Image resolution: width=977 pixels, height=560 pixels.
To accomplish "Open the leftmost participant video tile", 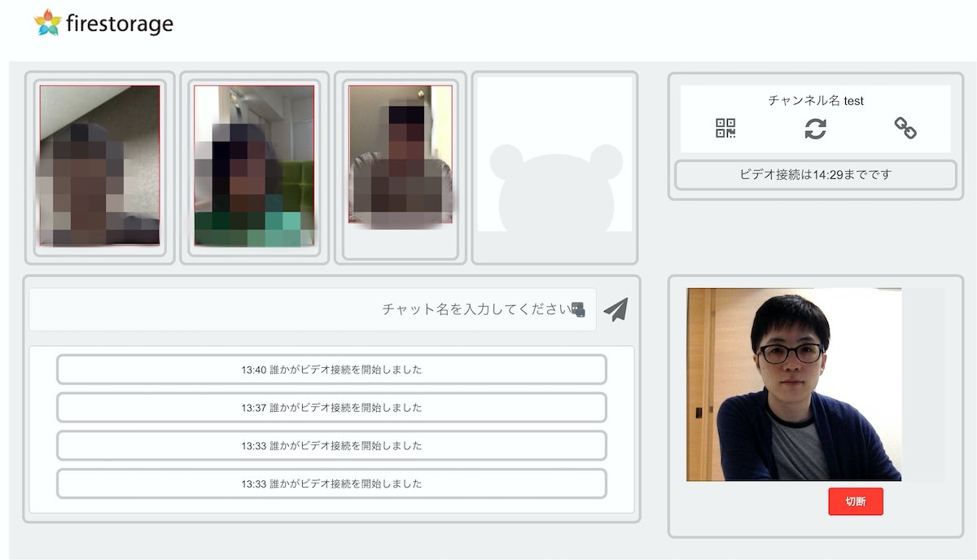I will click(99, 165).
